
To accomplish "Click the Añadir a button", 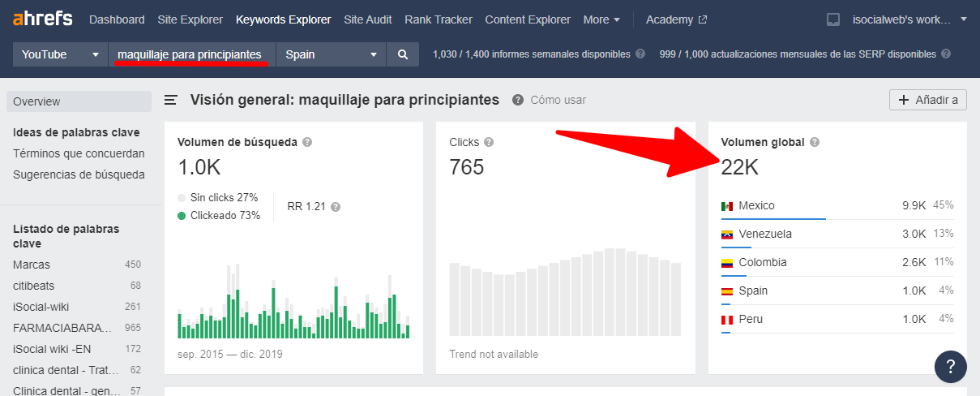I will coord(928,100).
